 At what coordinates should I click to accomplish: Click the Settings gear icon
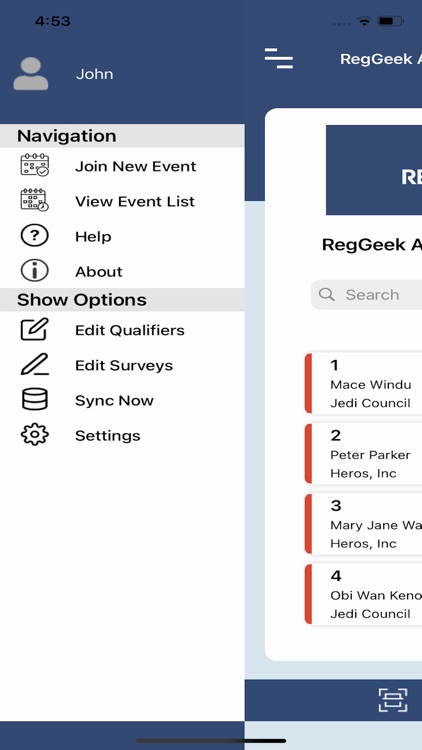click(34, 435)
